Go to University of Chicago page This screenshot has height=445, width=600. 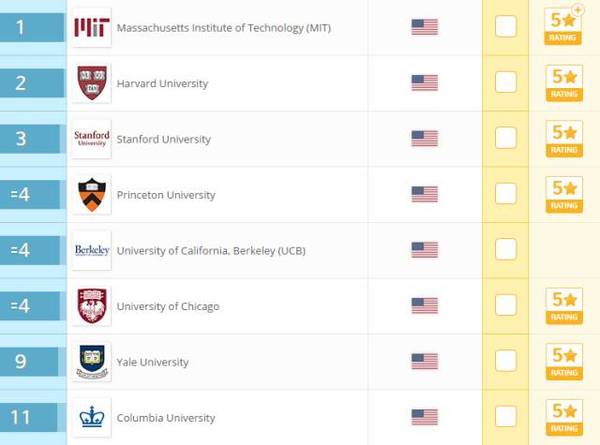[x=168, y=306]
